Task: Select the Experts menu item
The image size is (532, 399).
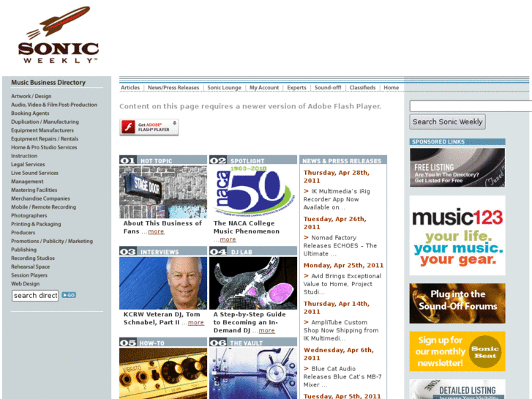Action: coord(296,88)
